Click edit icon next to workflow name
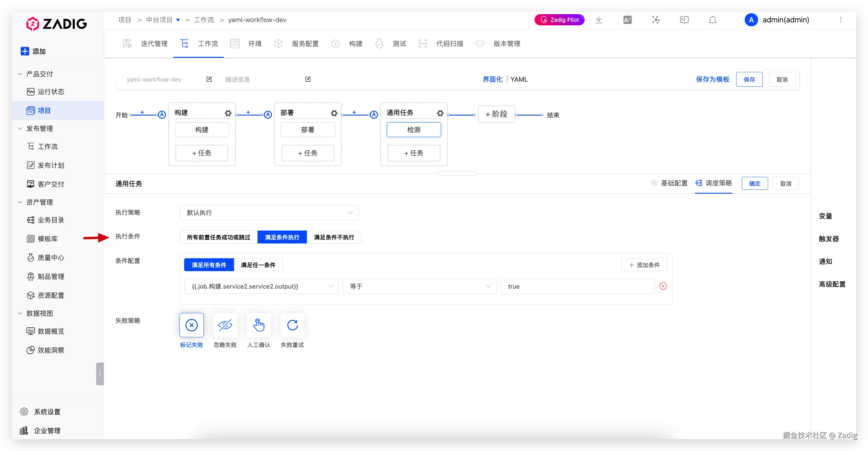The image size is (868, 451). (x=209, y=79)
